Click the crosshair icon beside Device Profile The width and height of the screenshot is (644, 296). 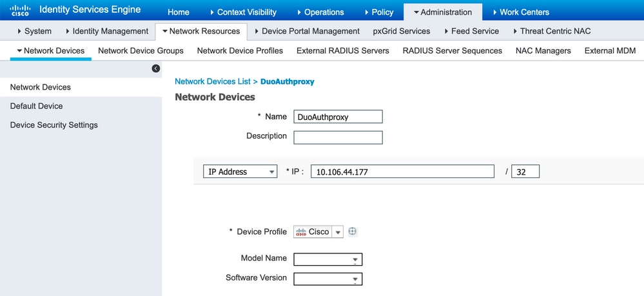[353, 232]
